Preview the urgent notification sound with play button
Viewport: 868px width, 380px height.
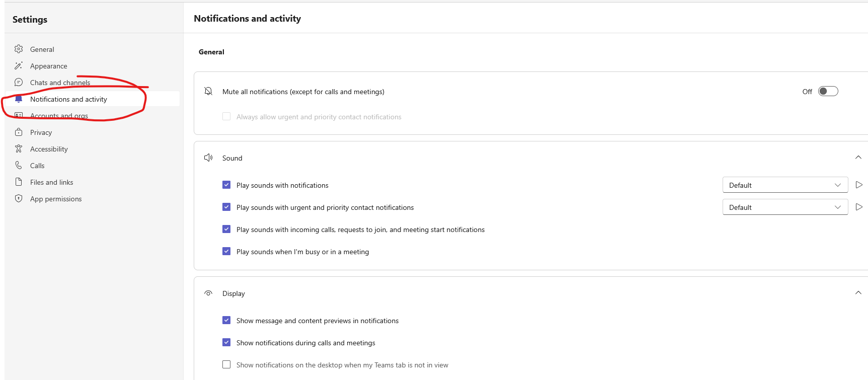tap(859, 207)
